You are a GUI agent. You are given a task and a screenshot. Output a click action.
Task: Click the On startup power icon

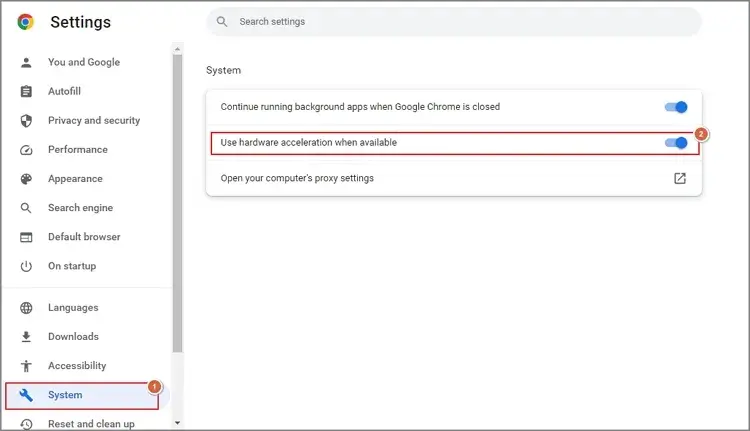(26, 266)
